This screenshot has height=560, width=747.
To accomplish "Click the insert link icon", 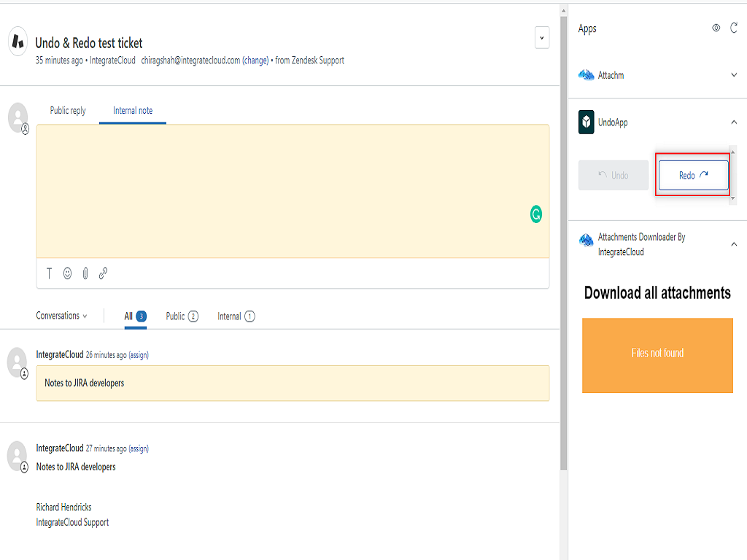I will [x=104, y=273].
